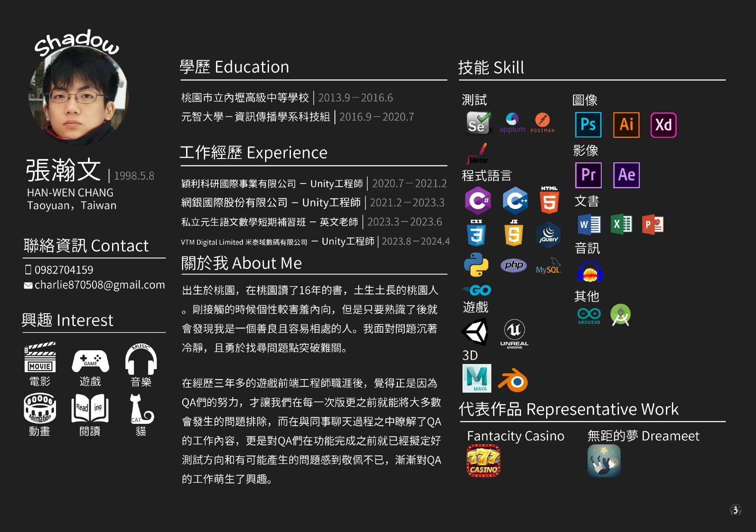
Task: Select the Appium logo
Action: point(512,123)
